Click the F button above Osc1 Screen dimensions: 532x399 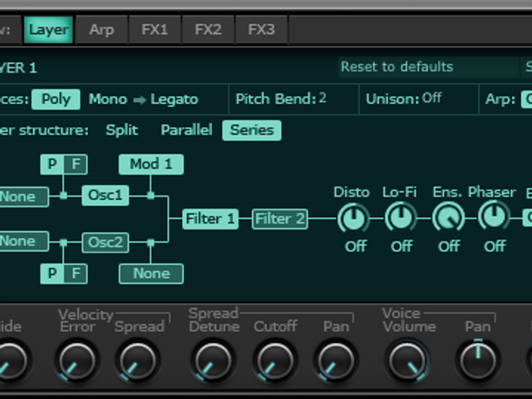pos(76,164)
